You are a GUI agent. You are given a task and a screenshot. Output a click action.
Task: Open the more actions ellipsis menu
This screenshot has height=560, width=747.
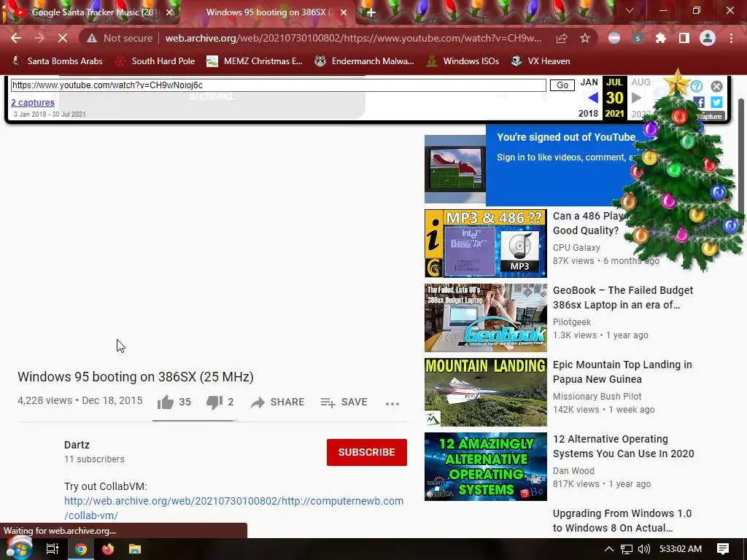[x=392, y=403]
